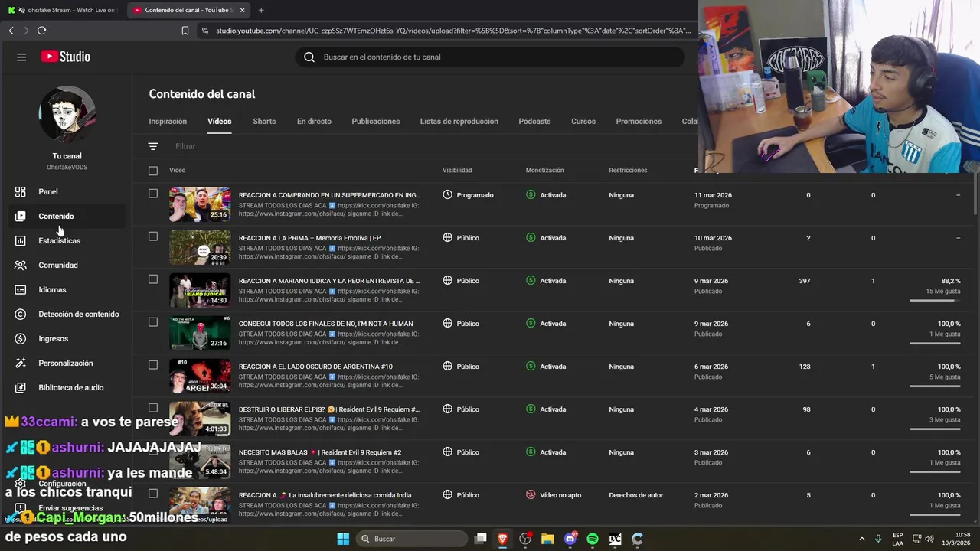Open the Biblioteca de audio icon
This screenshot has height=551, width=980.
21,387
